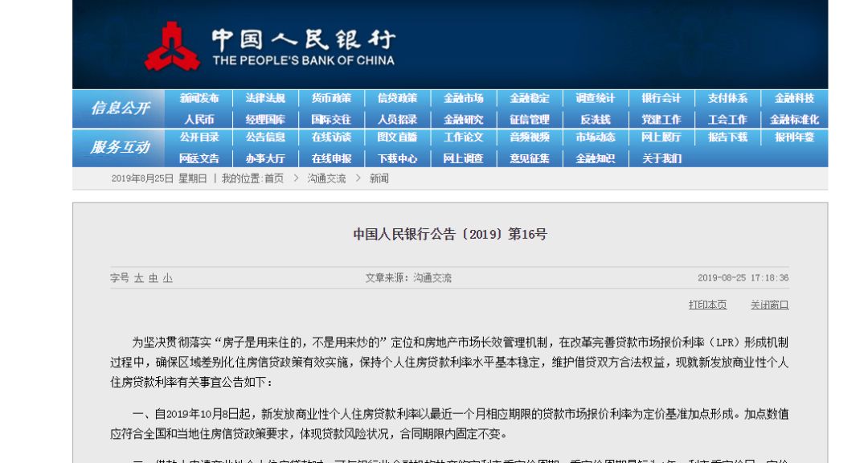Open the 意见征集 page
This screenshot has height=463, width=868.
tap(529, 158)
